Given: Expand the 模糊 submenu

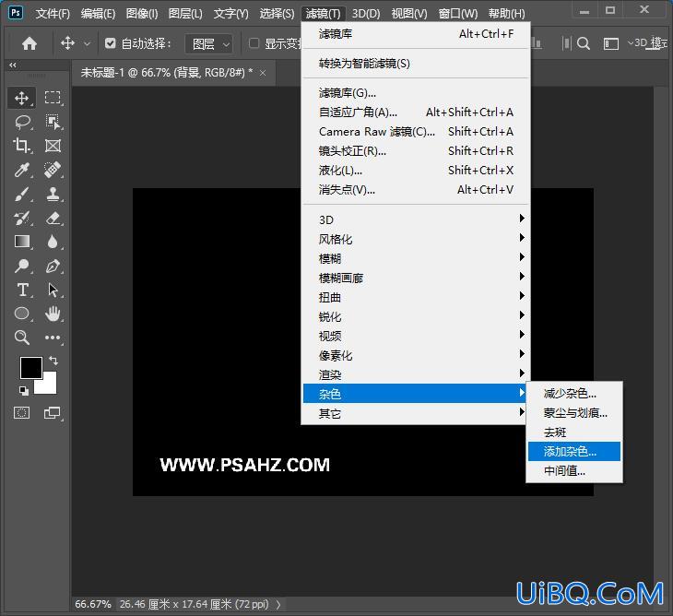Looking at the screenshot, I should pyautogui.click(x=416, y=258).
